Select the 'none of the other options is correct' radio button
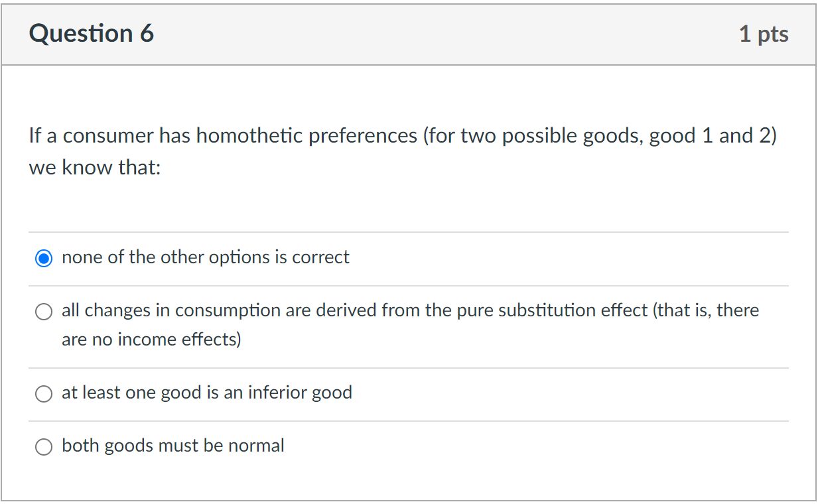 pyautogui.click(x=43, y=257)
